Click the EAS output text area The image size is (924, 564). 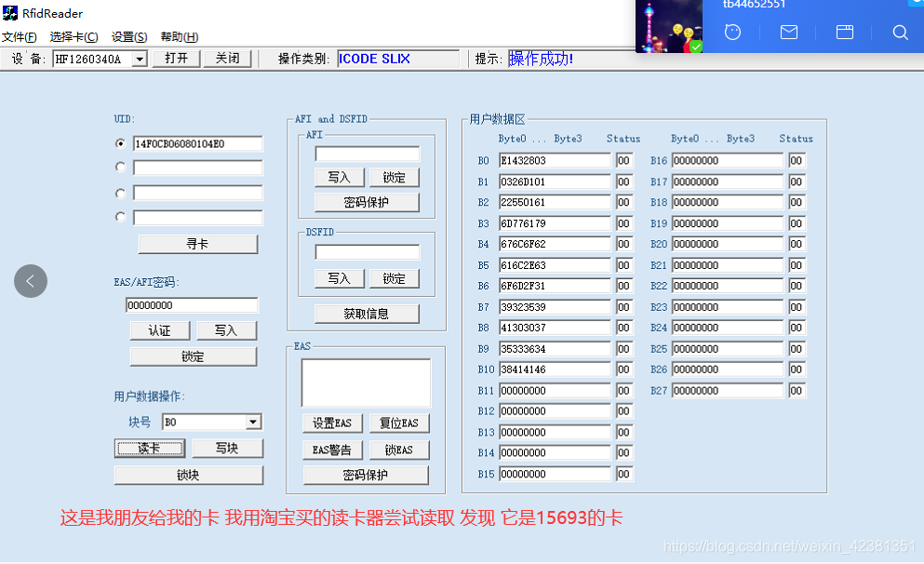click(366, 383)
